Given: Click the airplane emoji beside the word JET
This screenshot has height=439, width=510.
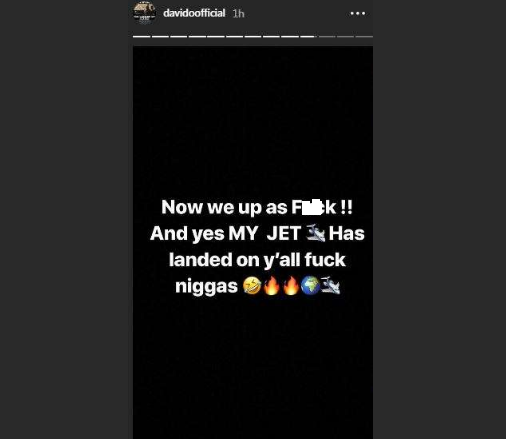Looking at the screenshot, I should (315, 233).
